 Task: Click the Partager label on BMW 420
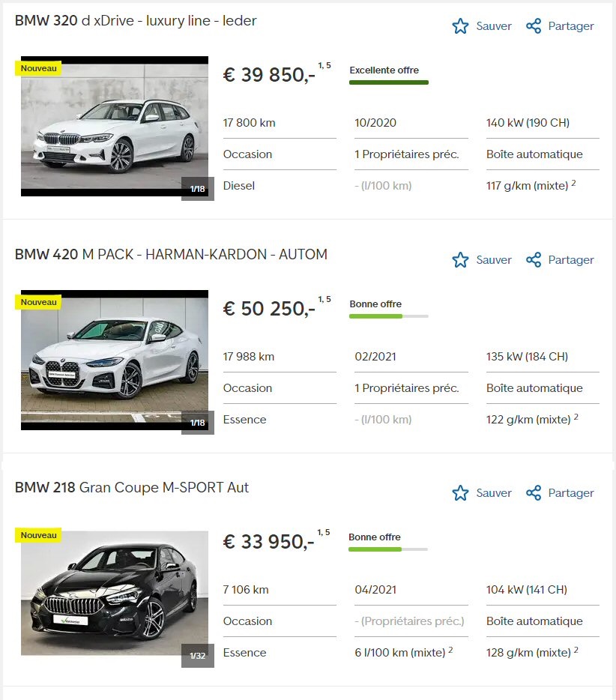pyautogui.click(x=571, y=260)
